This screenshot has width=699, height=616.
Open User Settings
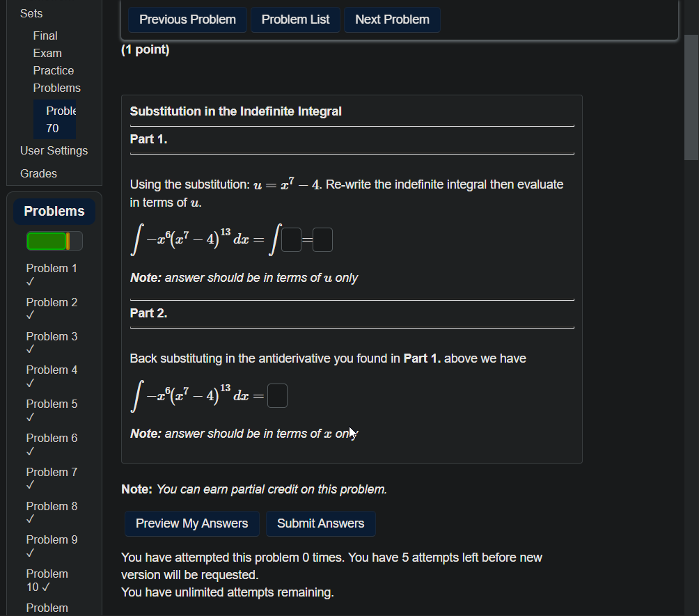54,150
